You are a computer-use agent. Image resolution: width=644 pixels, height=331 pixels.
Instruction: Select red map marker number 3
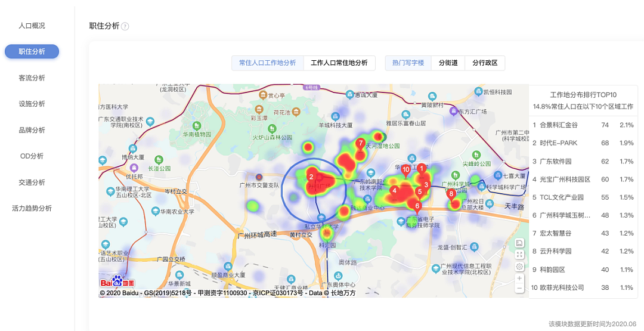(426, 186)
